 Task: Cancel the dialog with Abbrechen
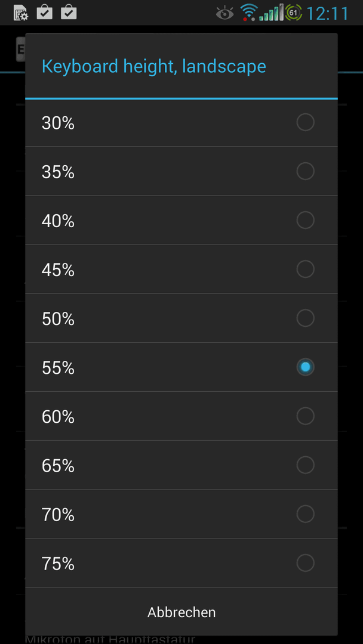coord(181,612)
